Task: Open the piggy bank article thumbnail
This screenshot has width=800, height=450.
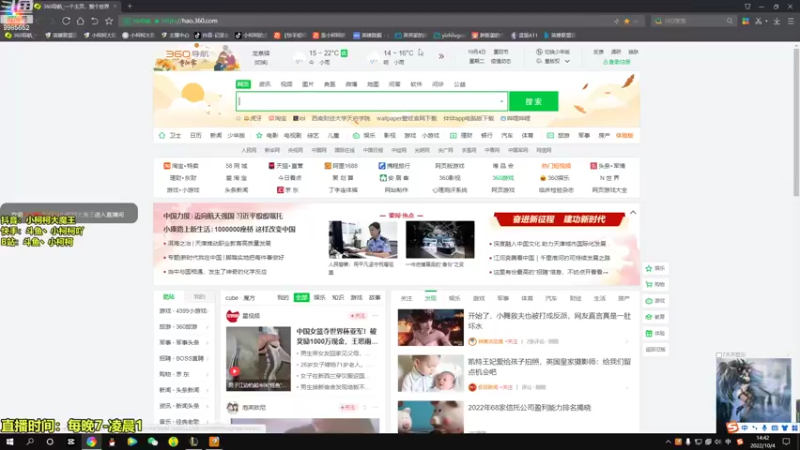Action: click(431, 416)
